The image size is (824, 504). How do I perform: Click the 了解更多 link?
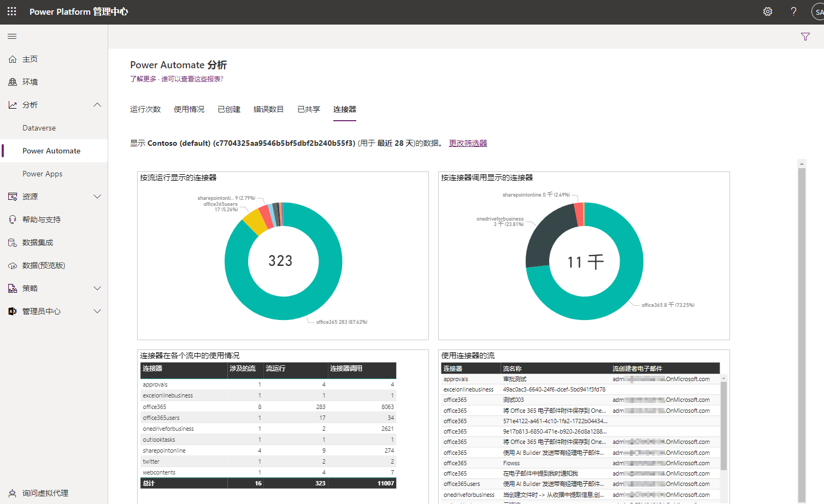point(143,79)
